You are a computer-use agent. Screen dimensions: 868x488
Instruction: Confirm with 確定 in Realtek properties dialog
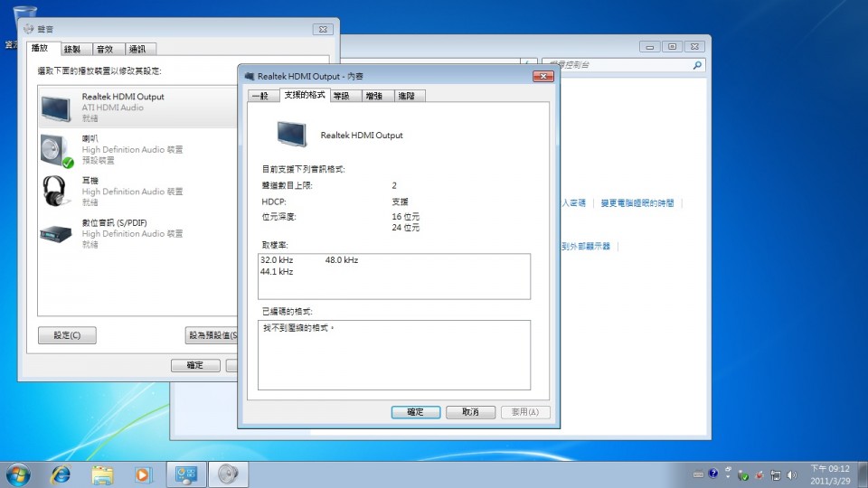point(416,412)
